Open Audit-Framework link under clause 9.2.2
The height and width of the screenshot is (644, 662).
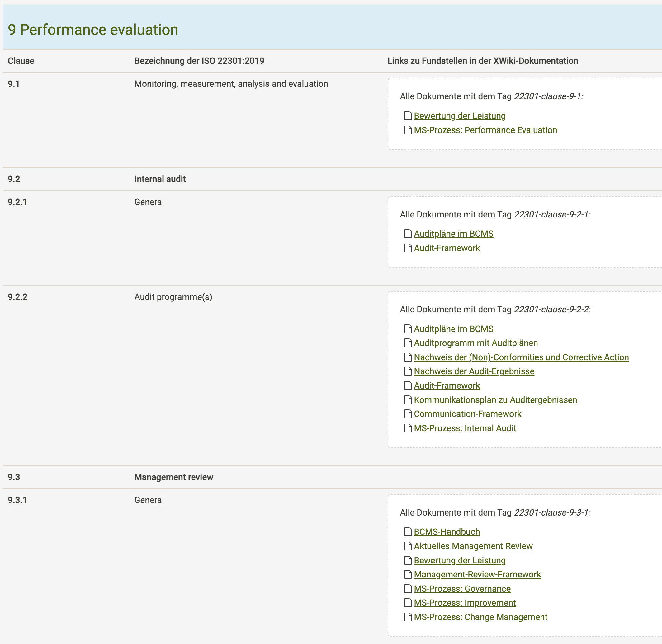tap(447, 385)
